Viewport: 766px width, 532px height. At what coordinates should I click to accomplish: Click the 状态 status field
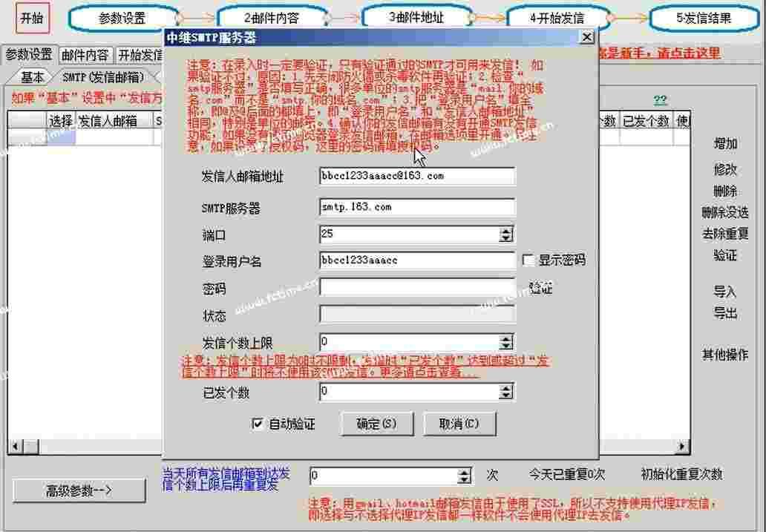[417, 314]
